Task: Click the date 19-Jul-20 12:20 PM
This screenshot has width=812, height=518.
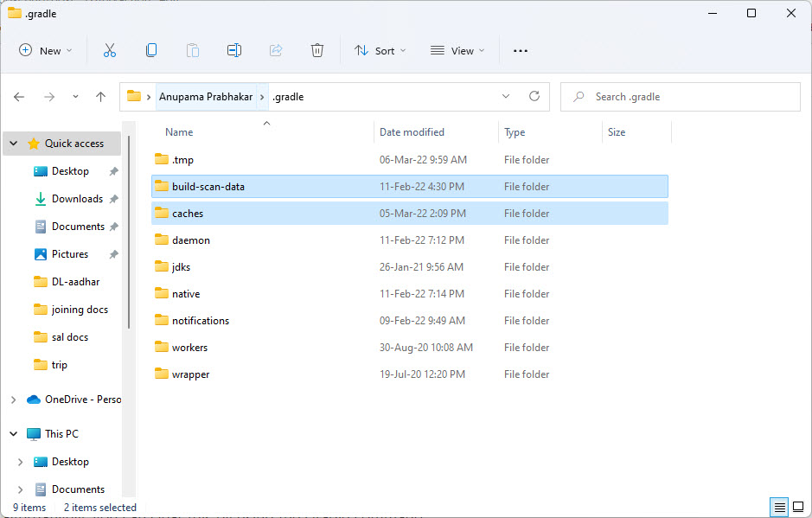Action: point(422,374)
